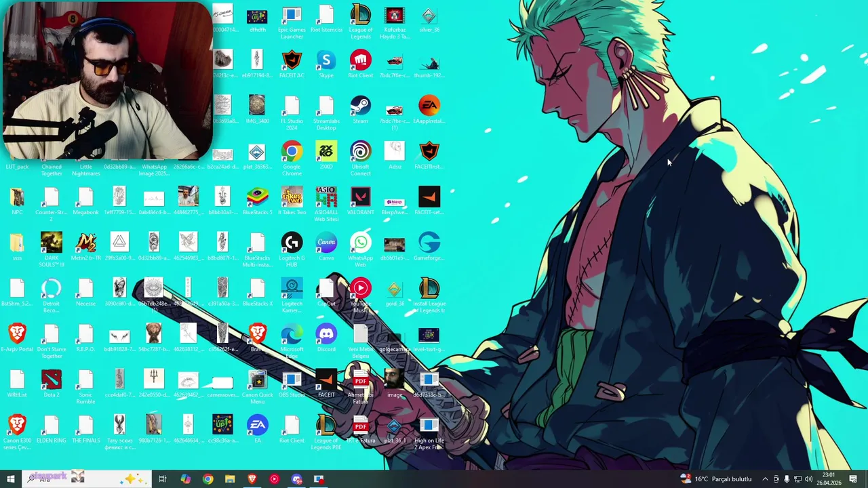Open the ASIO4ALL Web Sitesi shortcut
The image size is (868, 488).
[x=326, y=204]
